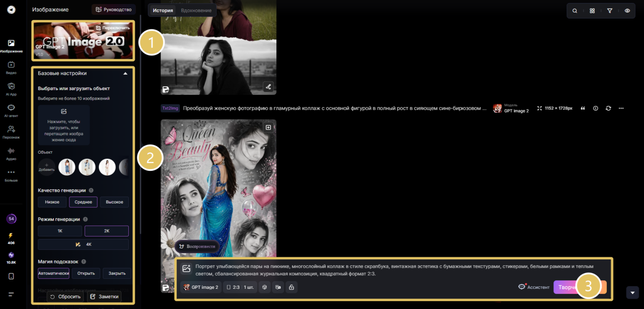The height and width of the screenshot is (309, 644).
Task: Open the filter funnel icon
Action: (x=610, y=11)
